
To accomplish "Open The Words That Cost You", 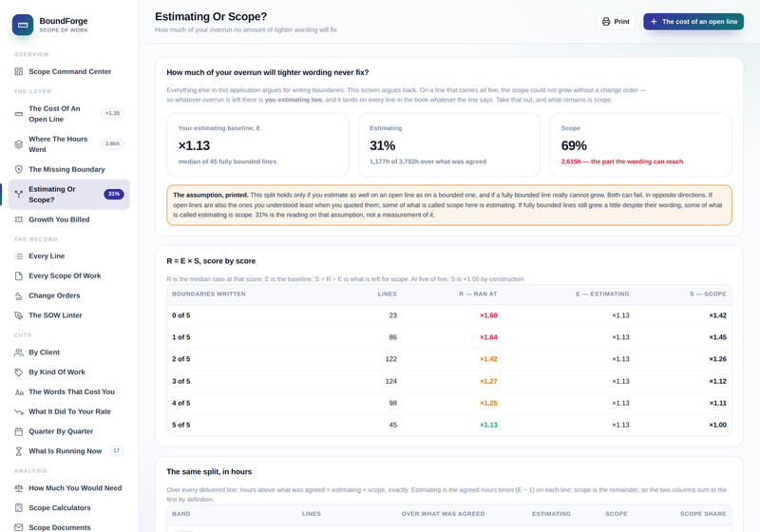I will (68, 392).
